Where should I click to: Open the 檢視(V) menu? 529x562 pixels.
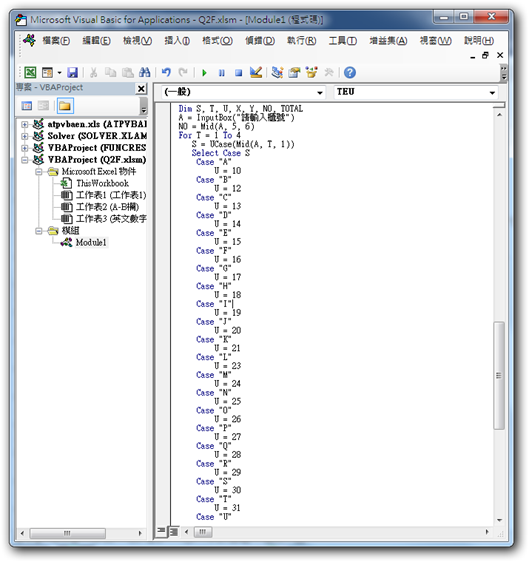tap(137, 41)
